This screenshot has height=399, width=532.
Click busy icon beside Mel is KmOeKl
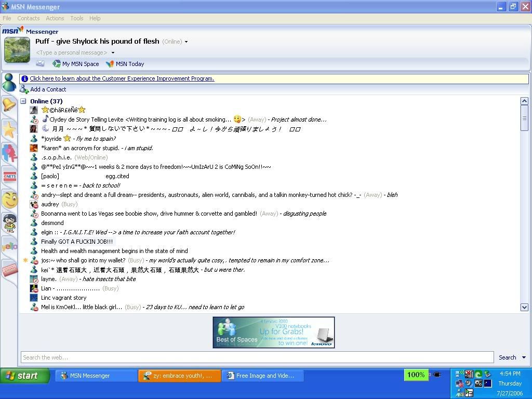[x=34, y=307]
